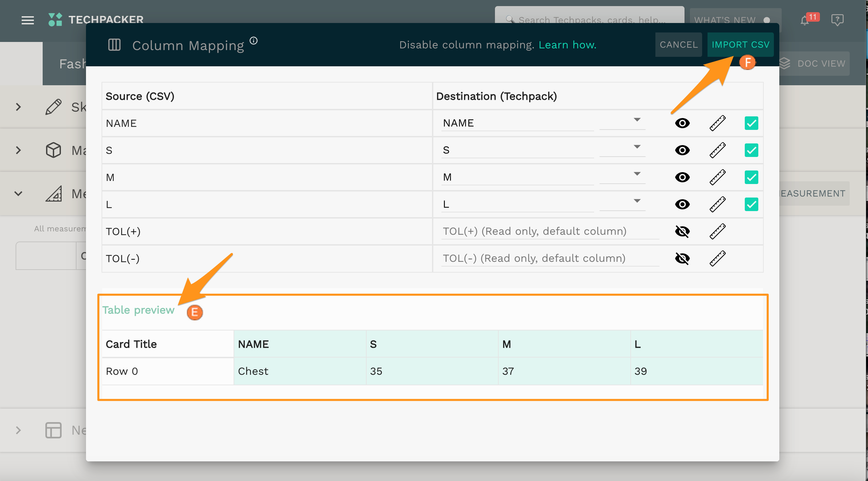Click the Cancel button
Screen dimensions: 868x481
678,45
